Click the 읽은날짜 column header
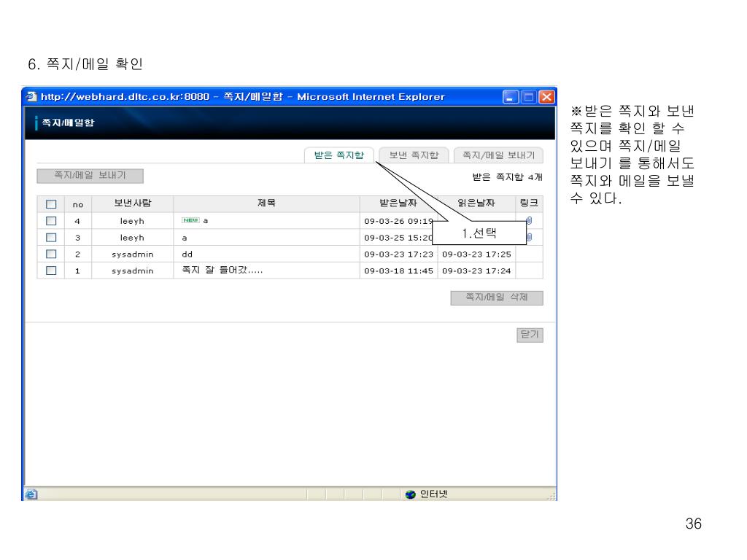 click(x=476, y=203)
